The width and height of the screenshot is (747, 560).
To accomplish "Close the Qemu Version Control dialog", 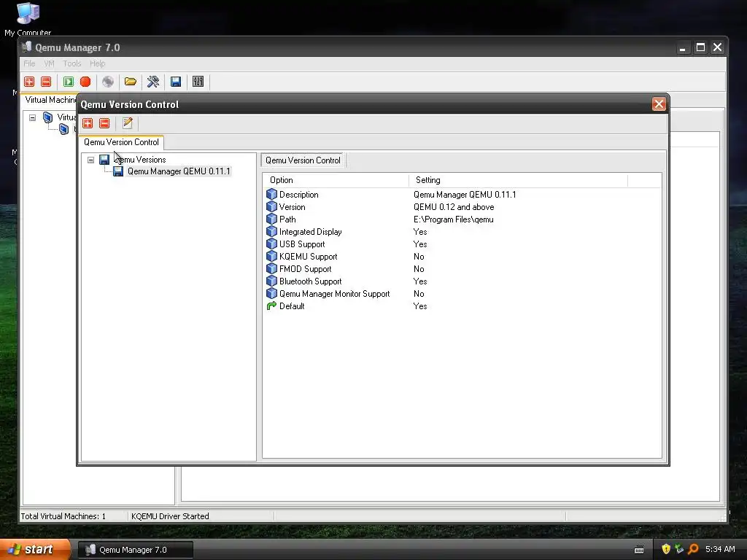I will pyautogui.click(x=659, y=104).
